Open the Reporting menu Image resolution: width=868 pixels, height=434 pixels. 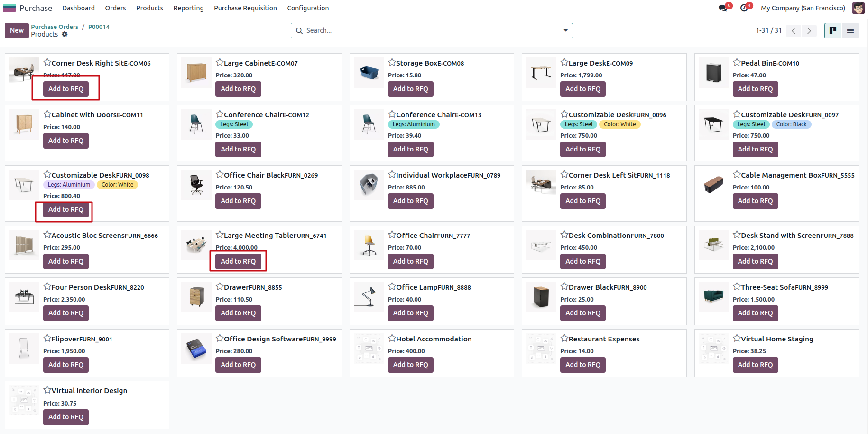pyautogui.click(x=188, y=8)
